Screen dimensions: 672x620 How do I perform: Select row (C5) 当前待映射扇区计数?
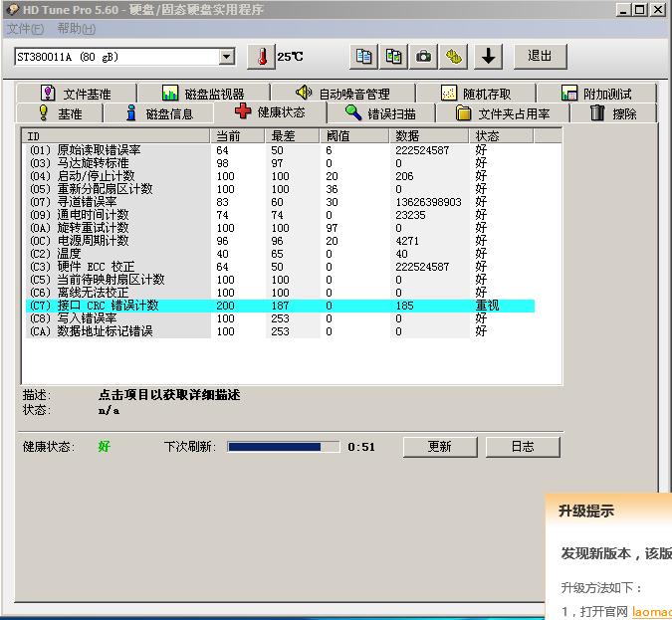click(x=281, y=280)
